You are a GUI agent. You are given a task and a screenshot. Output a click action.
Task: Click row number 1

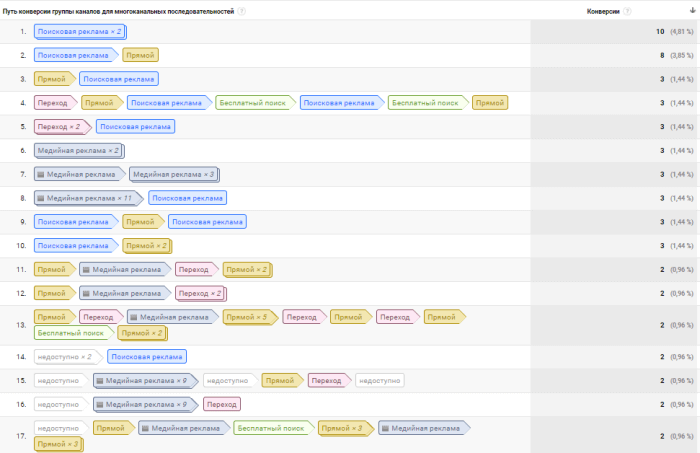point(23,32)
